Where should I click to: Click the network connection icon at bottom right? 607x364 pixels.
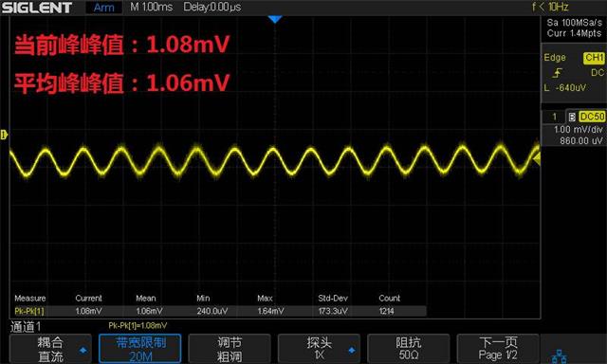coord(559,356)
